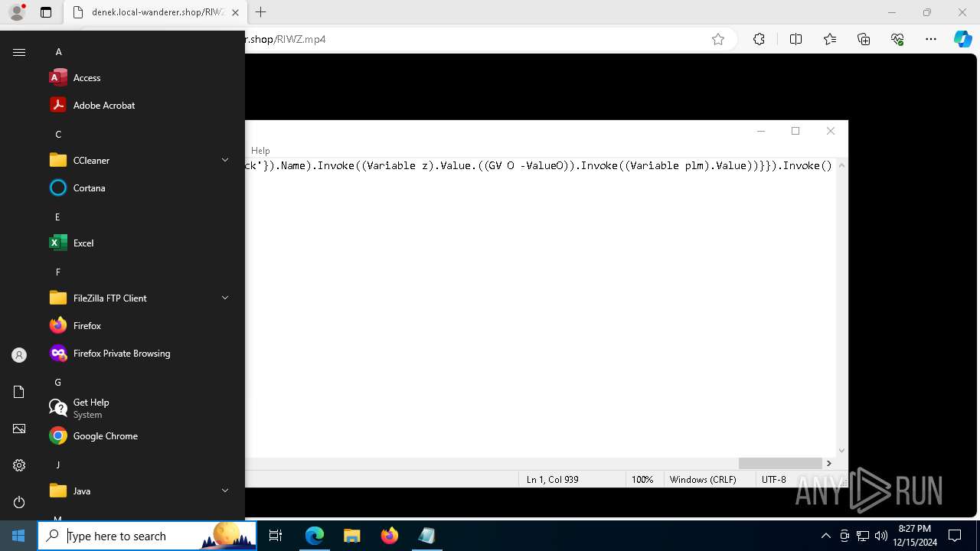The image size is (980, 551).
Task: Open Task View on the taskbar
Action: 276,536
